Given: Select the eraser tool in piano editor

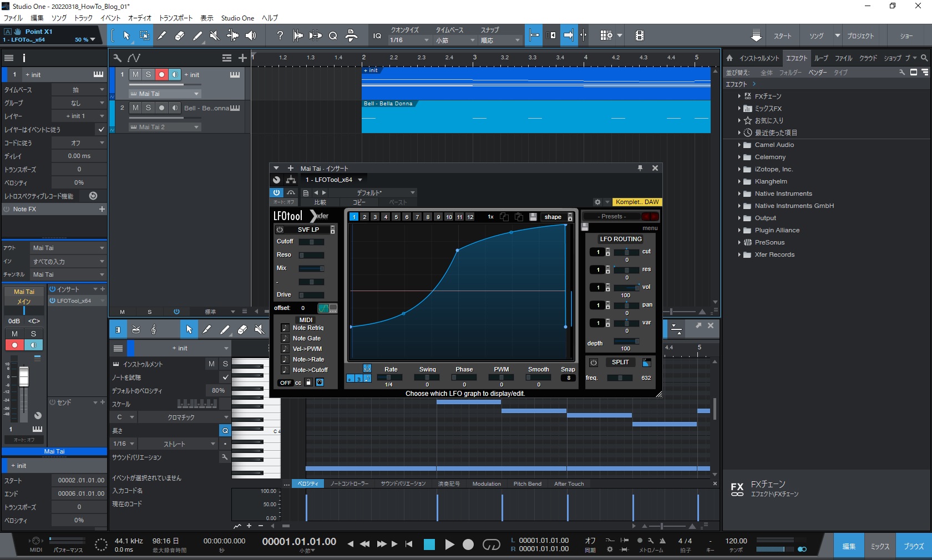Looking at the screenshot, I should point(242,329).
